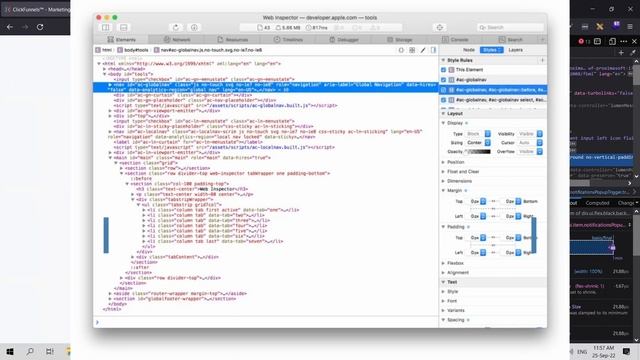Expand the Flexbox section

(x=444, y=263)
